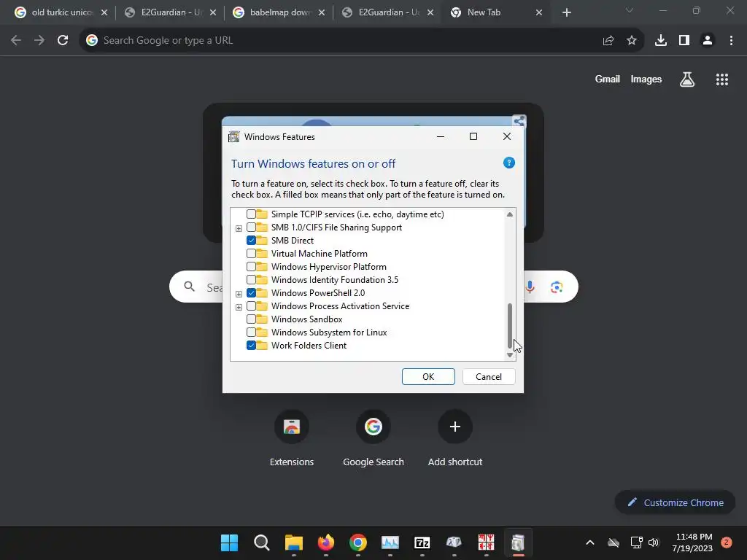Uncheck SMB Direct feature
747x560 pixels.
click(251, 241)
